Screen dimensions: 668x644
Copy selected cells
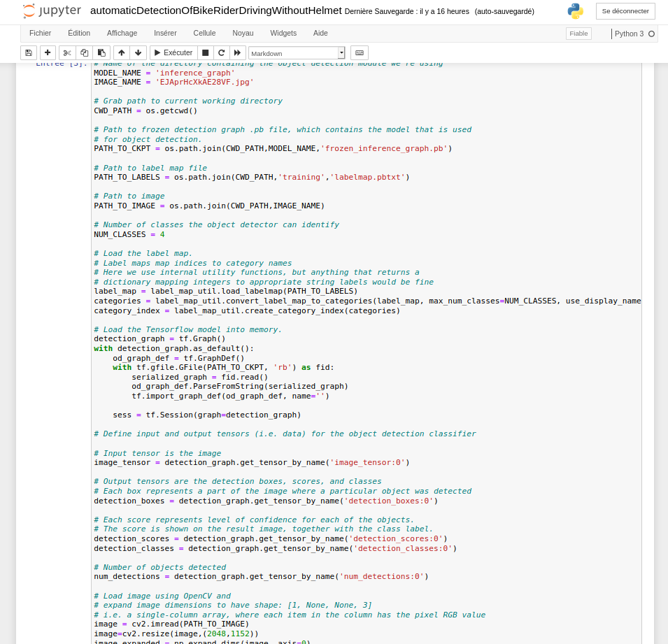[85, 53]
